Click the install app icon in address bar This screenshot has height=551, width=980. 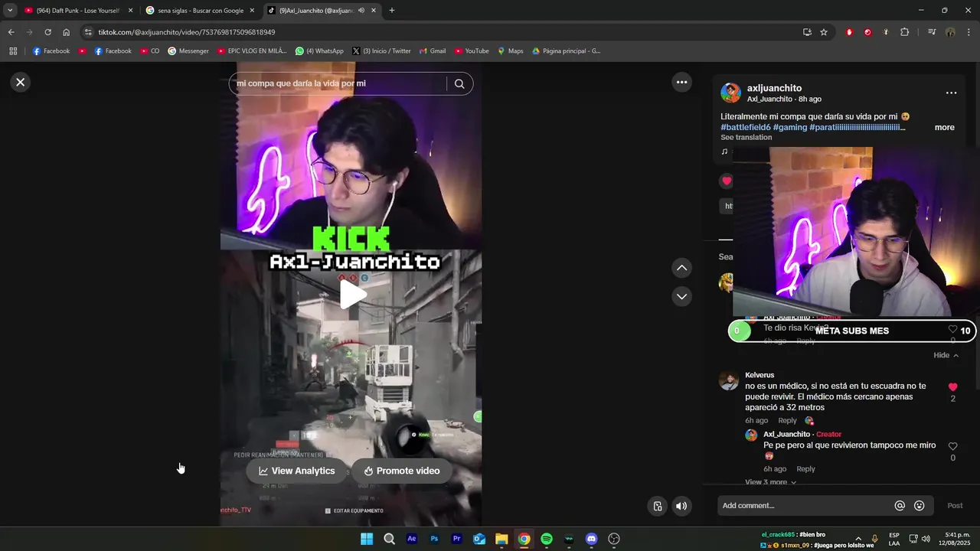[x=807, y=32]
